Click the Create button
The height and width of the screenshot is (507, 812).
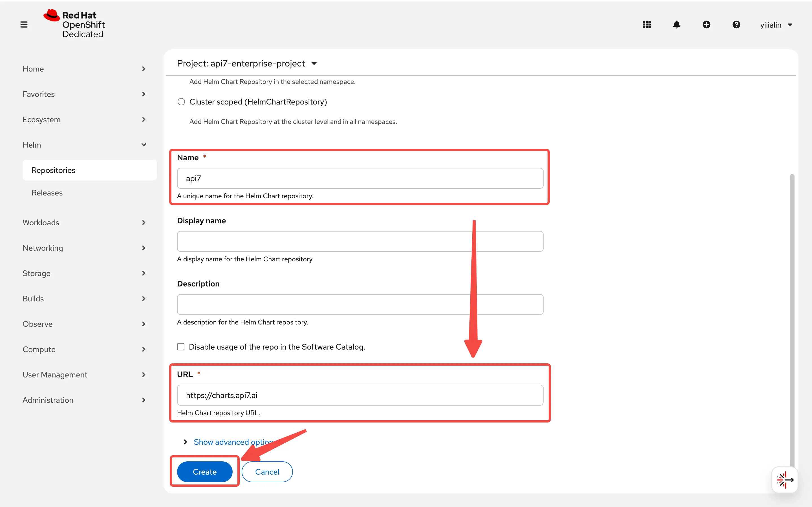[x=204, y=472]
